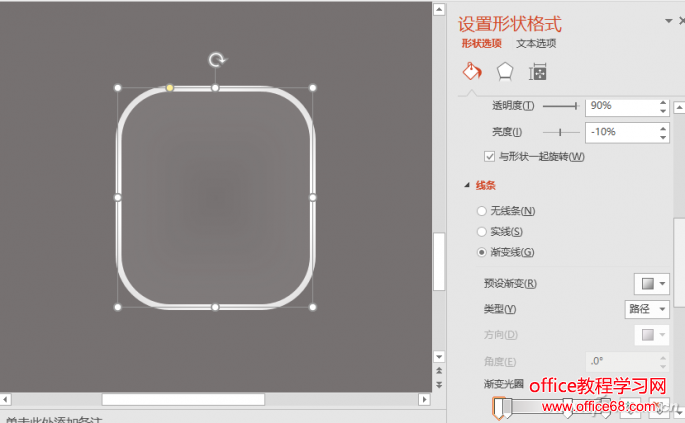
Task: Click bottom-right resize handle of shape
Action: point(313,307)
